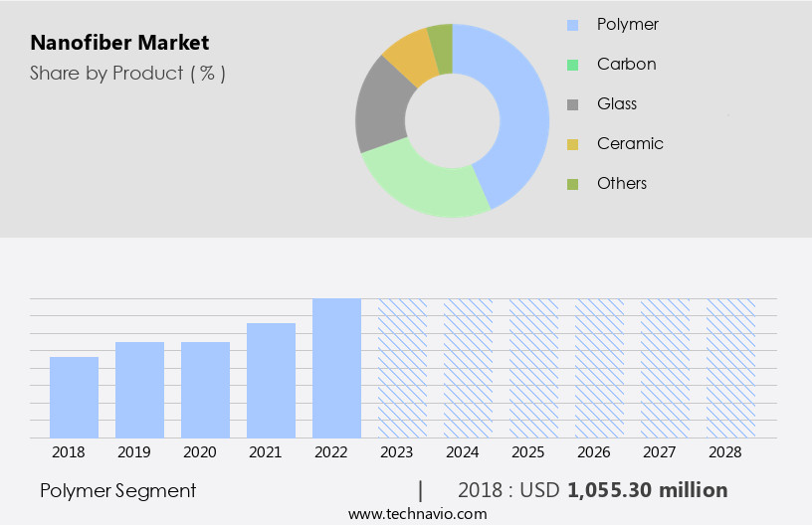Click the 2021 solid bar
812x525 pixels.
(271, 380)
